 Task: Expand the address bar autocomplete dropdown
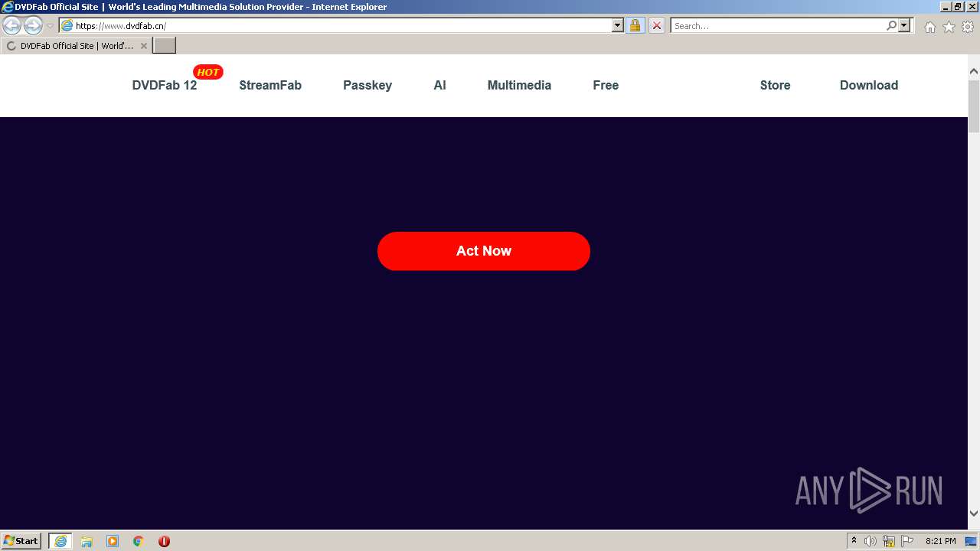[x=618, y=25]
